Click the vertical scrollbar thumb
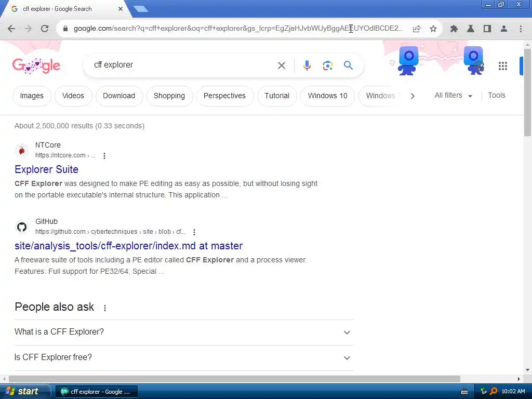 pos(527,92)
